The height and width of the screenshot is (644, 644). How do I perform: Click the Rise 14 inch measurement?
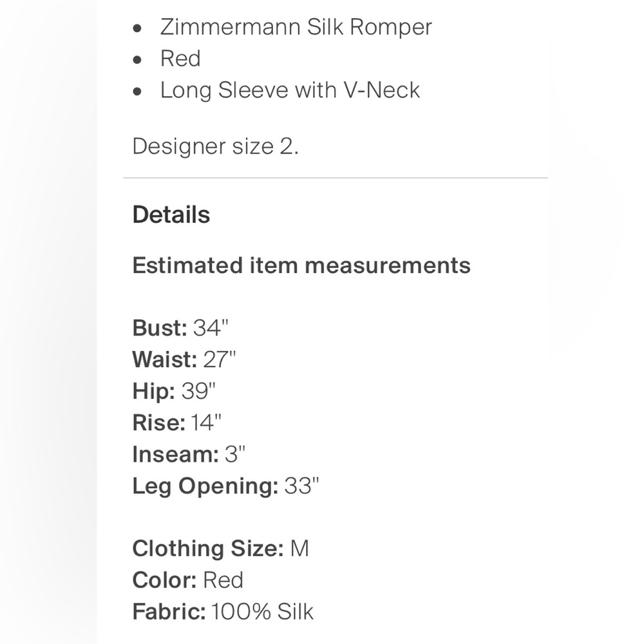[176, 422]
